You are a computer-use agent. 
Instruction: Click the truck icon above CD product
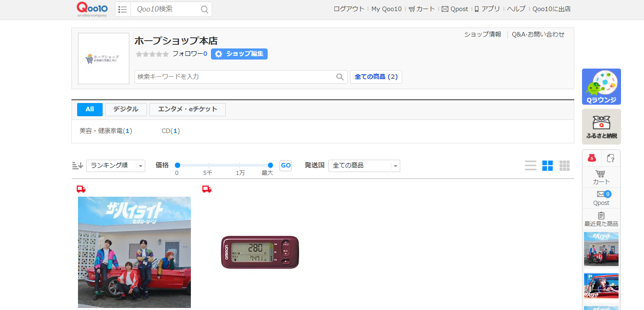click(81, 189)
